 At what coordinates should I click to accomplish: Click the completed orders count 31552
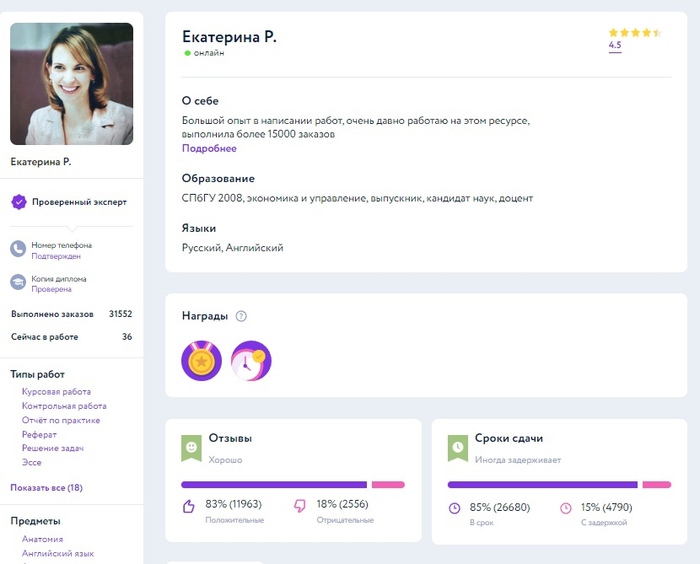click(x=121, y=314)
